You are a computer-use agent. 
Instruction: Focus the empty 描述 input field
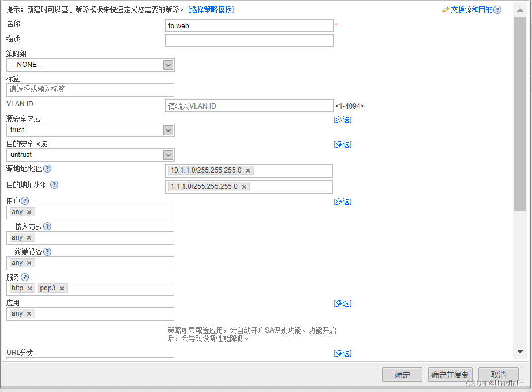[x=249, y=40]
